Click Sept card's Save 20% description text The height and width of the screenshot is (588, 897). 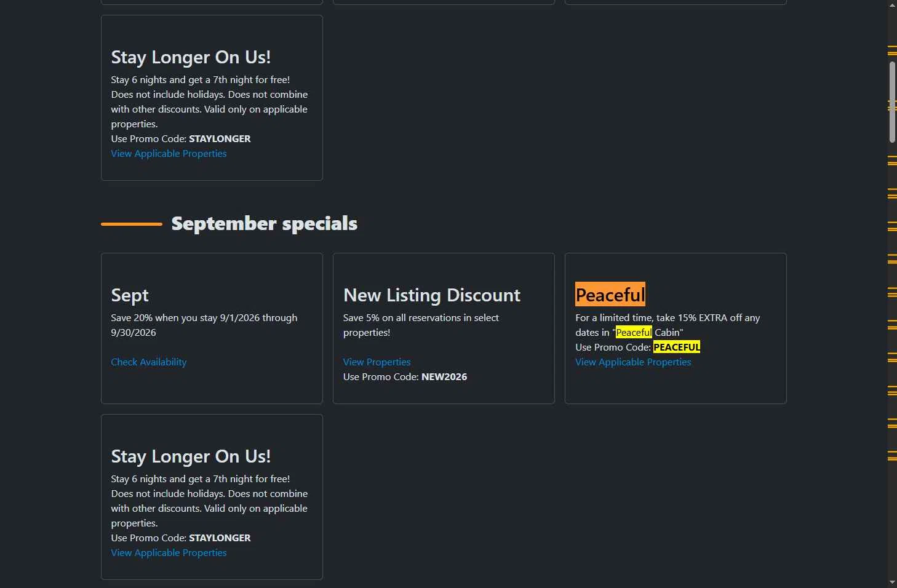click(204, 325)
